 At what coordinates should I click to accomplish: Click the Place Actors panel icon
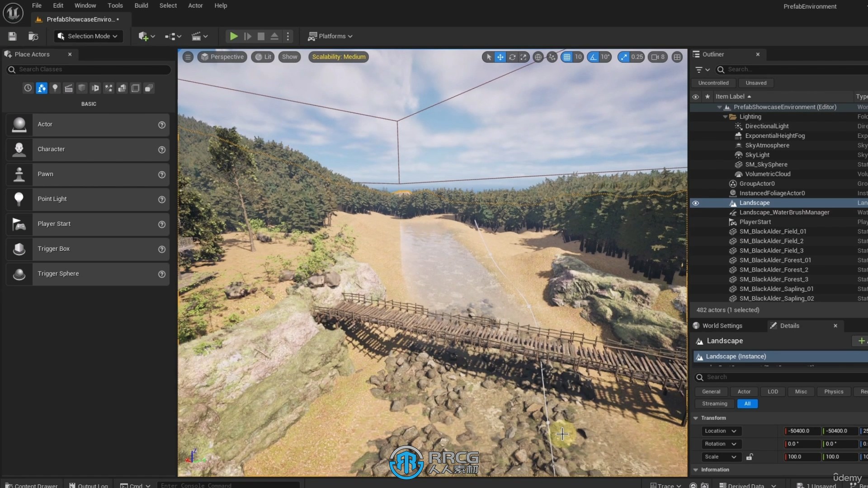coord(8,54)
